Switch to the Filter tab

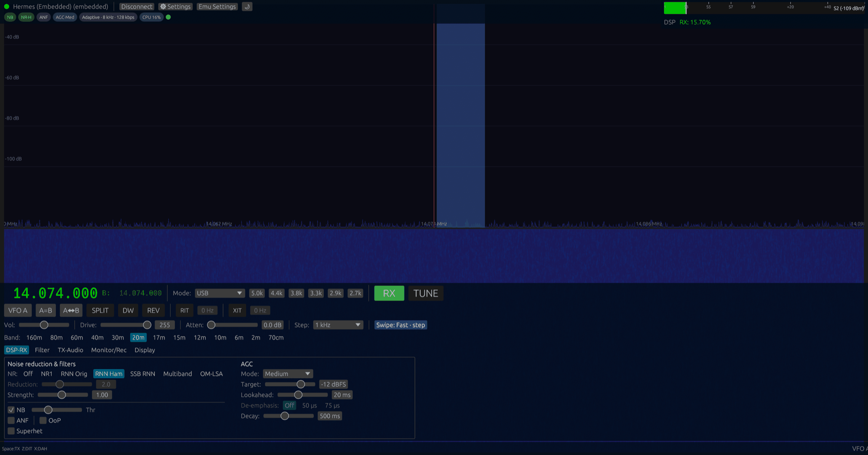pos(42,350)
